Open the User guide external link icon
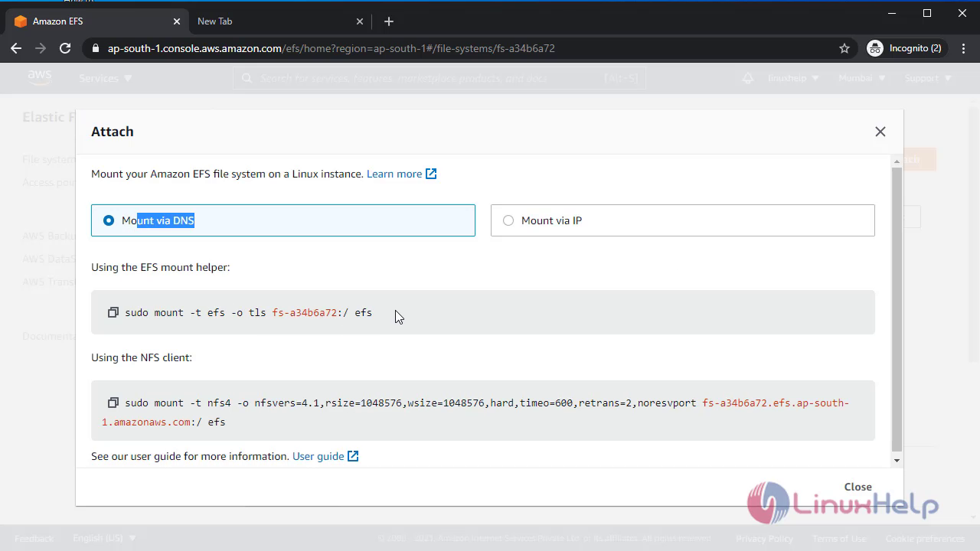The image size is (980, 551). click(353, 456)
